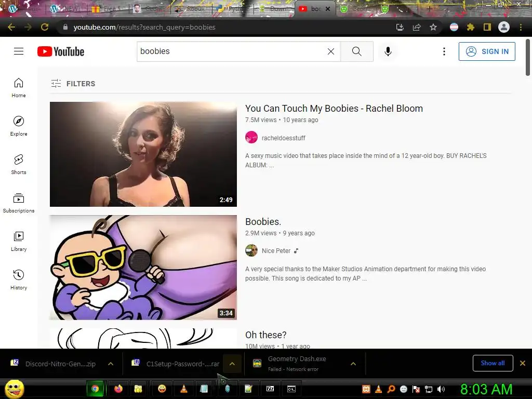Image resolution: width=532 pixels, height=399 pixels.
Task: Clear the search text with the X
Action: (x=331, y=51)
